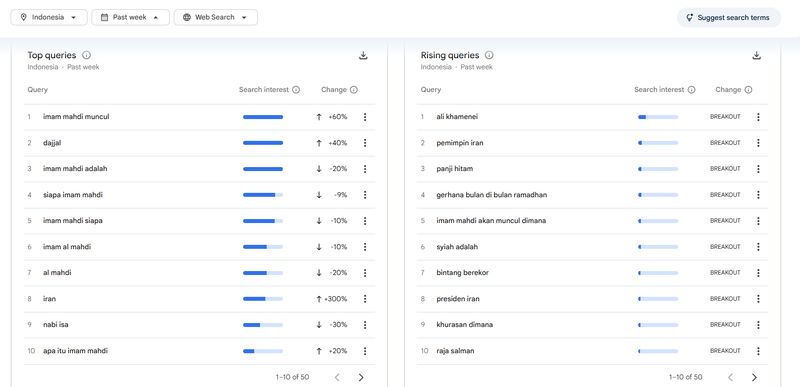Click Suggest search terms button
The height and width of the screenshot is (387, 800).
point(729,17)
